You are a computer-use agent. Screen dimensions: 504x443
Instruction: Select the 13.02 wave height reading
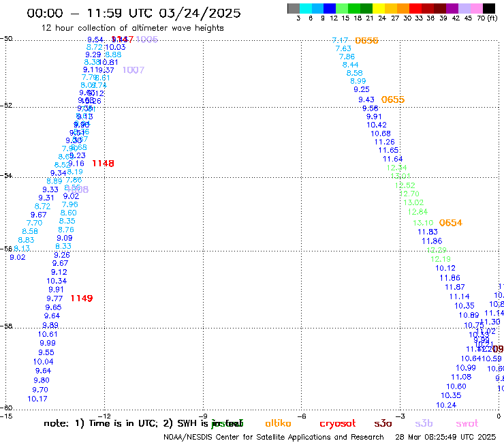pyautogui.click(x=413, y=202)
